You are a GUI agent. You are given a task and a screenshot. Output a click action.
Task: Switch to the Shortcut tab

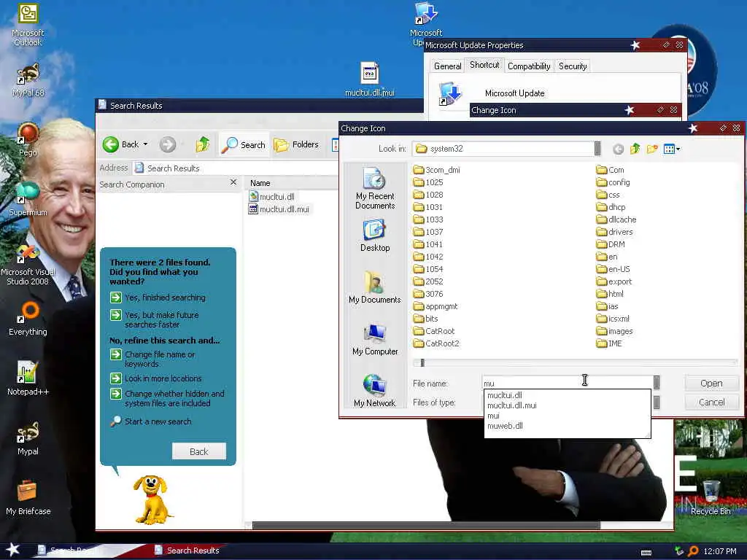point(484,65)
